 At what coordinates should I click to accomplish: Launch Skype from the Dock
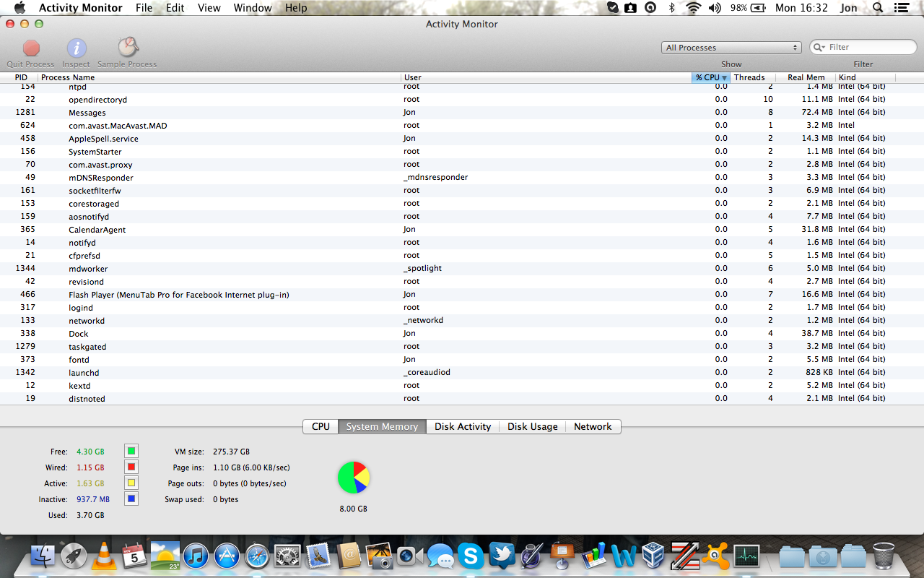click(x=471, y=556)
